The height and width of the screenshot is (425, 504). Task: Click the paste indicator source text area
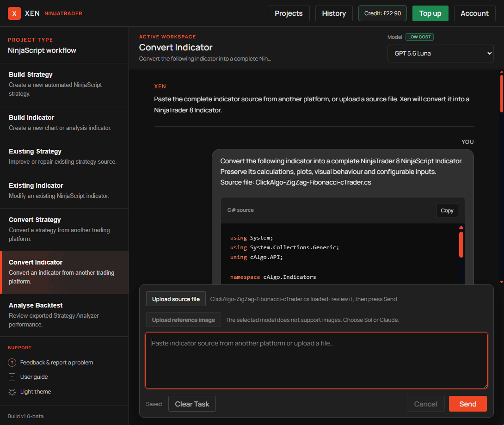click(316, 360)
